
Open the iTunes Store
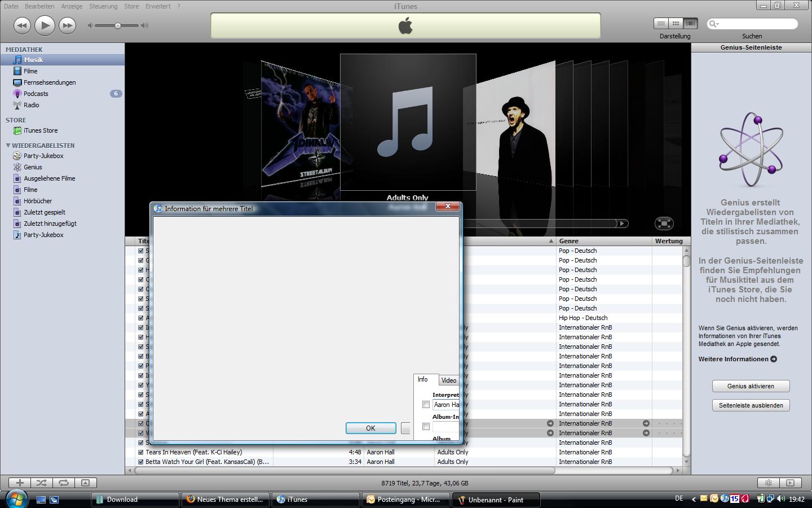click(41, 130)
